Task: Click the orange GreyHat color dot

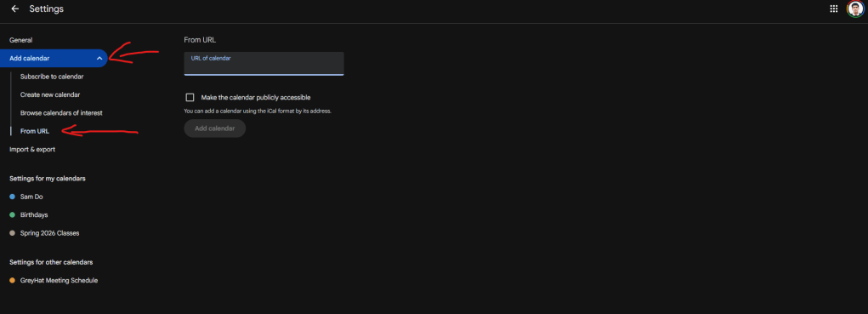Action: point(12,280)
